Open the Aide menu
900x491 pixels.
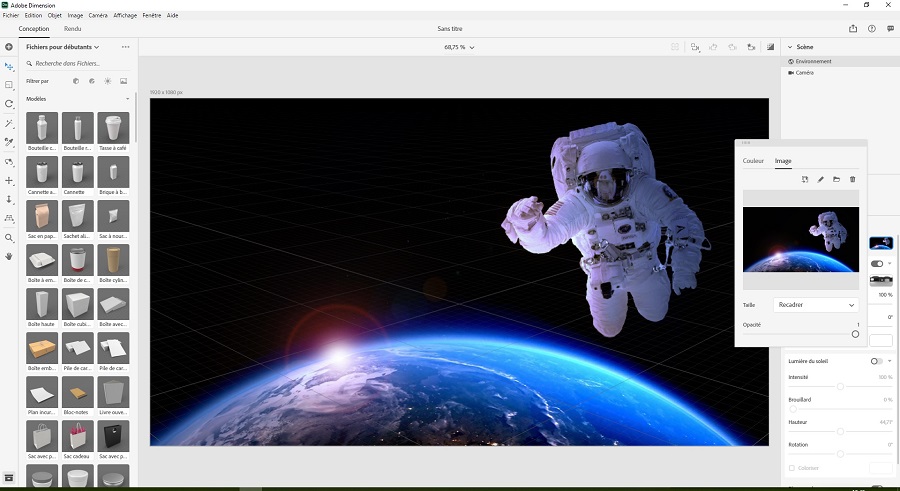[x=172, y=16]
